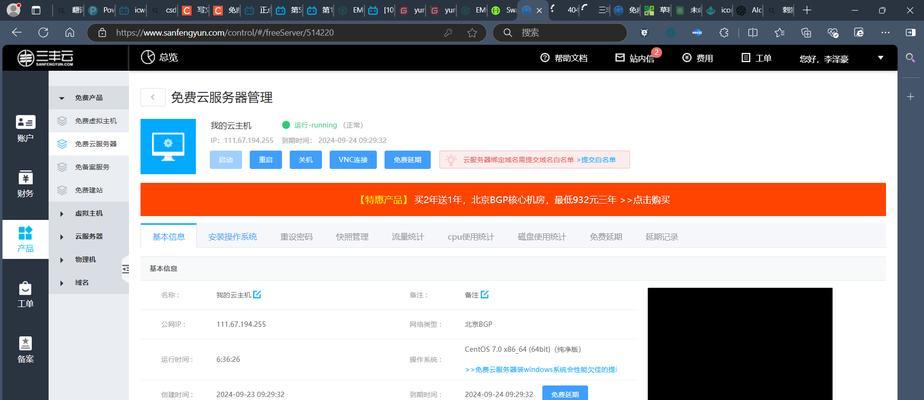Click the black VNC console preview
The image size is (924, 400).
pyautogui.click(x=740, y=343)
